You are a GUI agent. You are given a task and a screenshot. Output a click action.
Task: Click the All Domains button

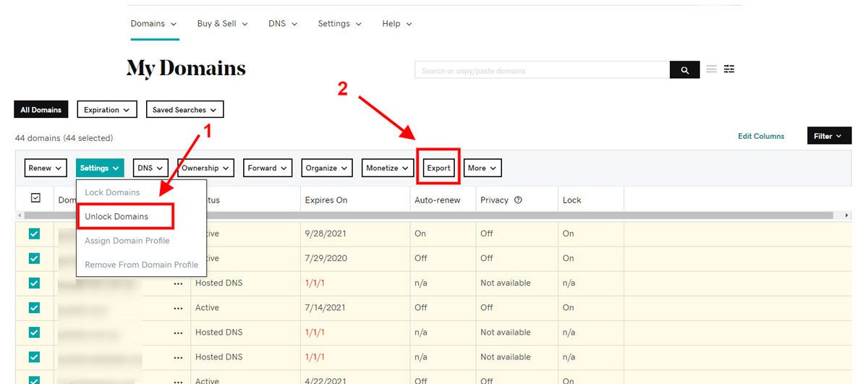coord(41,110)
